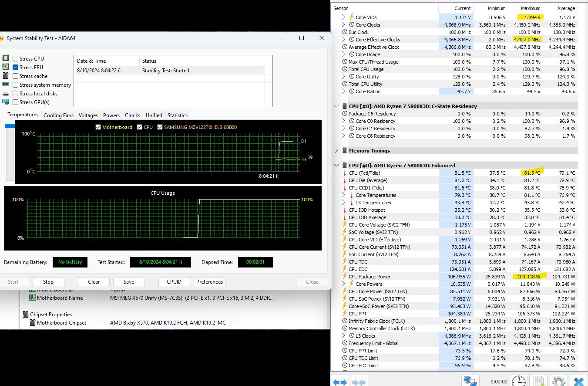
Task: Click the CPU chip icon beside Stress CPU
Action: pos(6,58)
